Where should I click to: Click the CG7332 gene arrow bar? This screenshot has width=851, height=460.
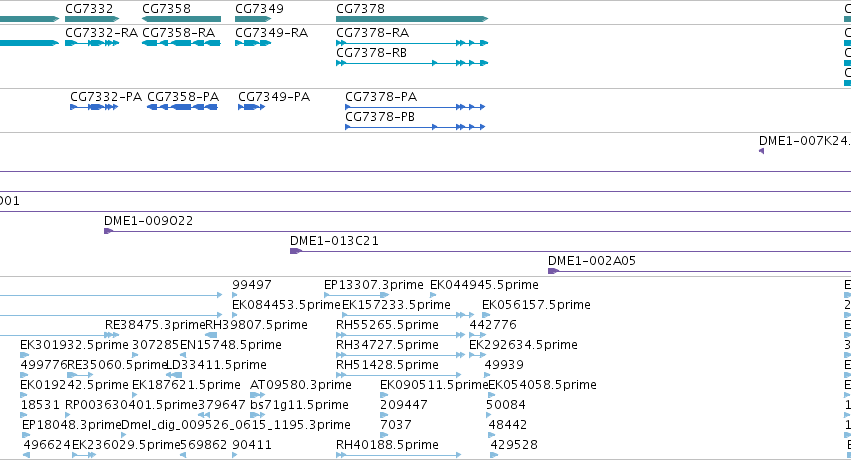[x=92, y=19]
